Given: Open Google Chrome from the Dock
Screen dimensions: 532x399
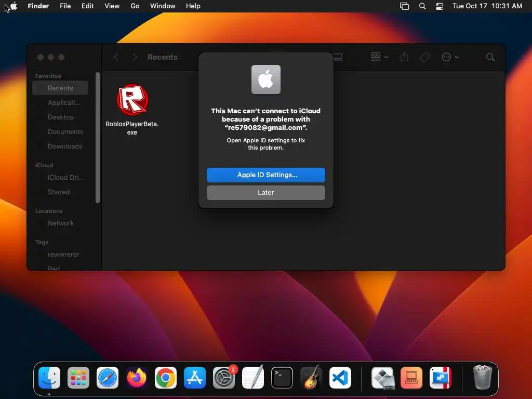Looking at the screenshot, I should tap(166, 378).
